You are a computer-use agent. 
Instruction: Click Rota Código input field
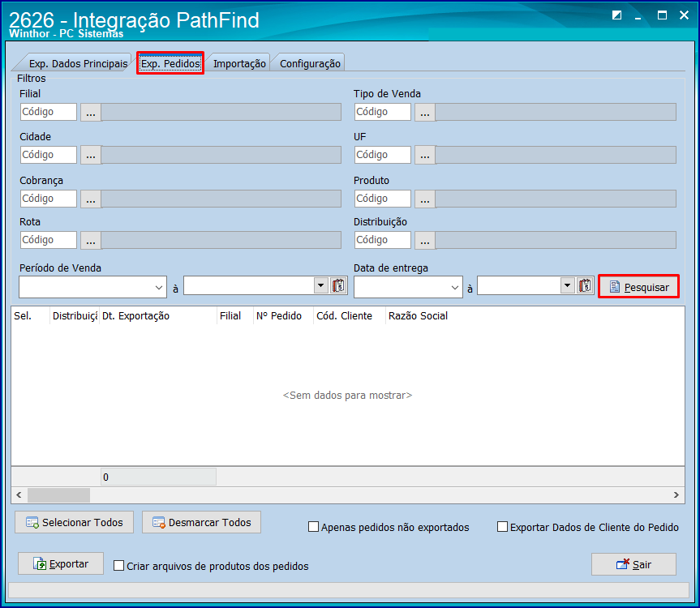(48, 240)
